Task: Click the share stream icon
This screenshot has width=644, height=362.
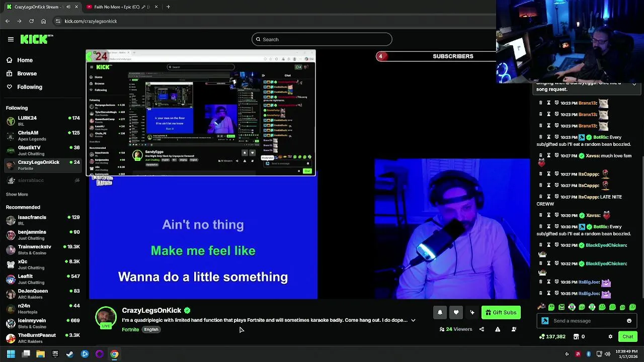Action: click(x=481, y=329)
